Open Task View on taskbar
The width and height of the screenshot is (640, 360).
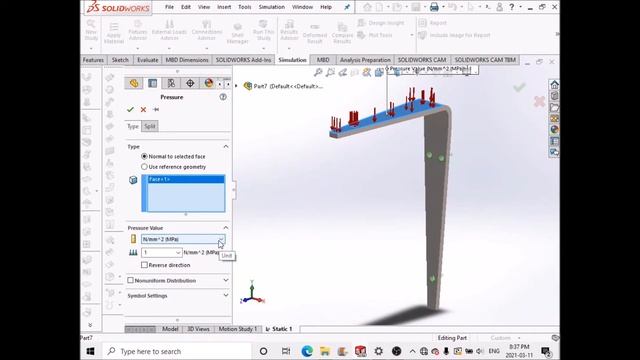pos(286,351)
